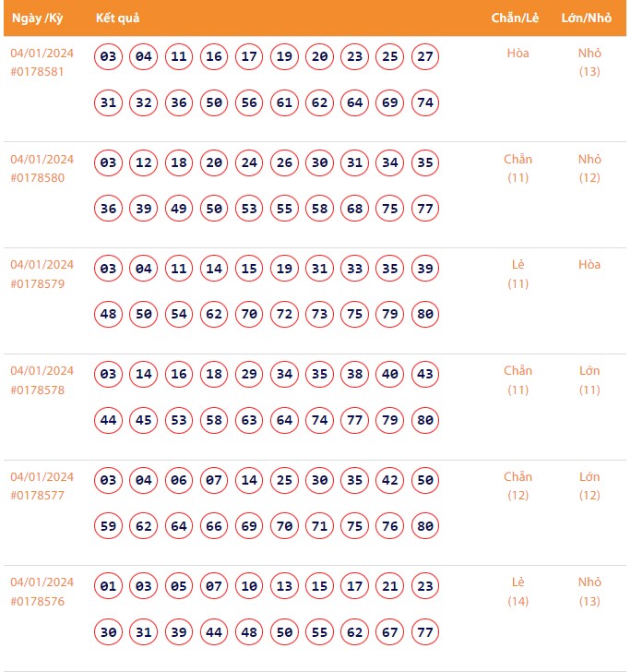
Task: Select number ball 74 in draw #0178581
Action: tap(425, 102)
